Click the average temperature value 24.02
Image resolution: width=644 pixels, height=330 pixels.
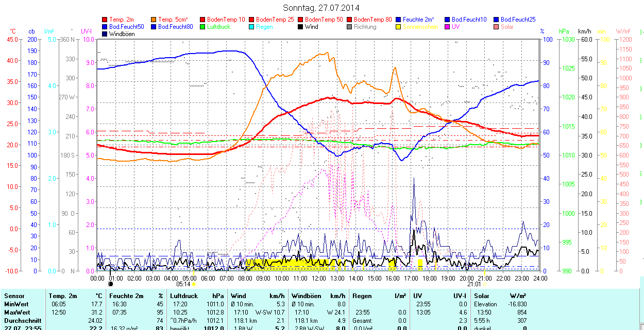[96, 320]
